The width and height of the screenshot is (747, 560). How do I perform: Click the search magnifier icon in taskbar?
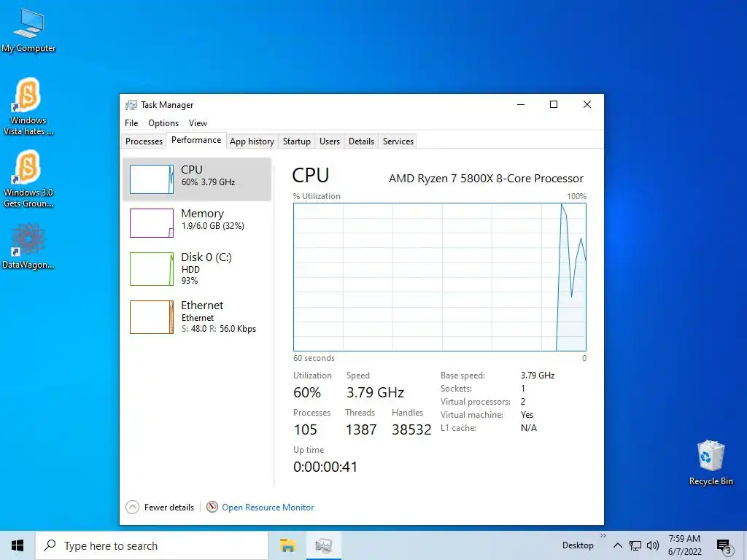pos(50,545)
